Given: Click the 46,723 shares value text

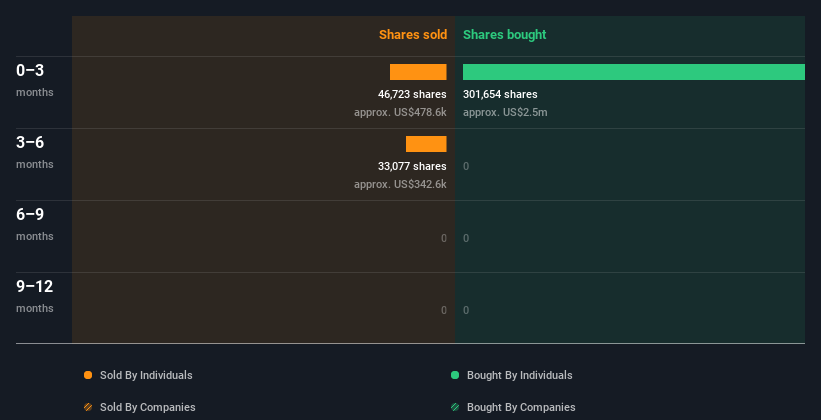Looking at the screenshot, I should [x=405, y=94].
